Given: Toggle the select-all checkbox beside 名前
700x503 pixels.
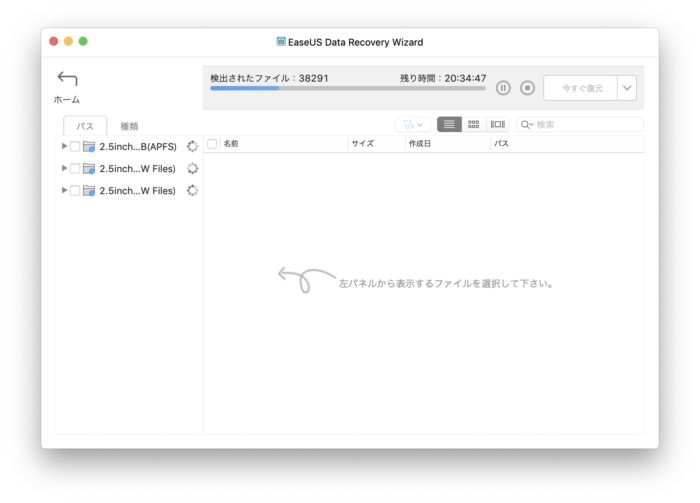Looking at the screenshot, I should [212, 144].
